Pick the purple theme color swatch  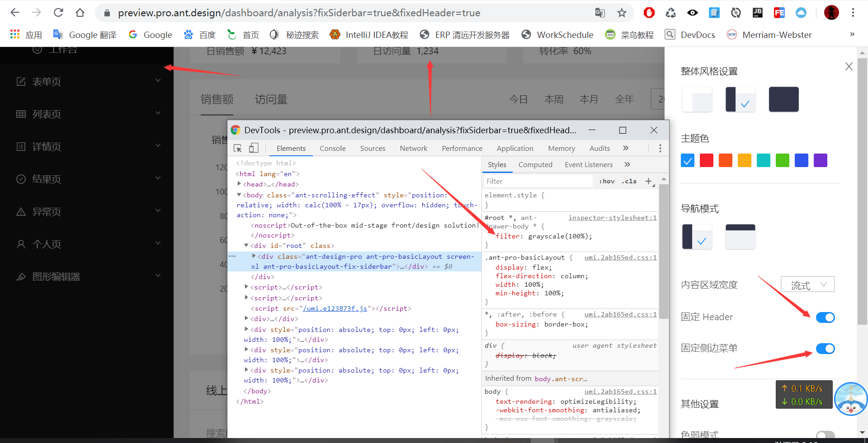click(x=820, y=160)
